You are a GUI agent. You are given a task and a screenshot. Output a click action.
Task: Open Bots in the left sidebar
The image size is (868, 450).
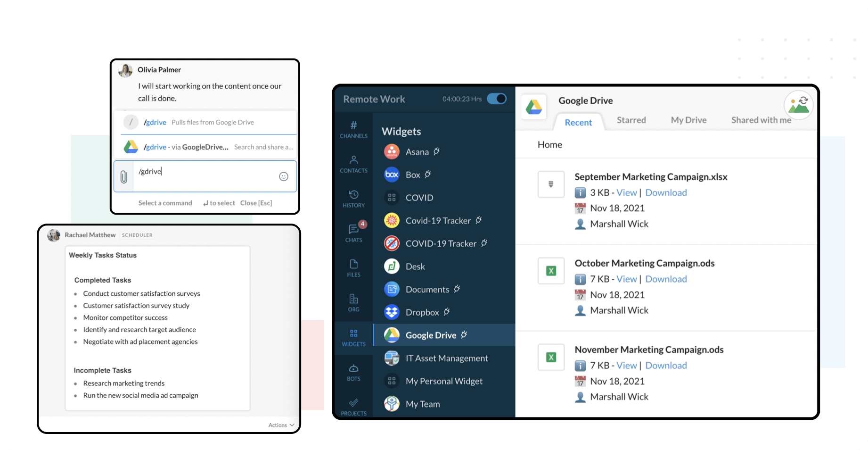tap(353, 373)
